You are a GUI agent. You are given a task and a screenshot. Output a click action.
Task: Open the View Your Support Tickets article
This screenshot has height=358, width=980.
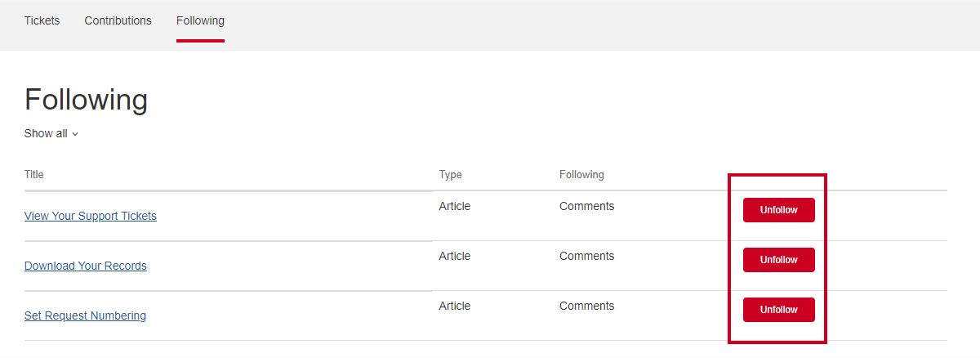tap(91, 216)
